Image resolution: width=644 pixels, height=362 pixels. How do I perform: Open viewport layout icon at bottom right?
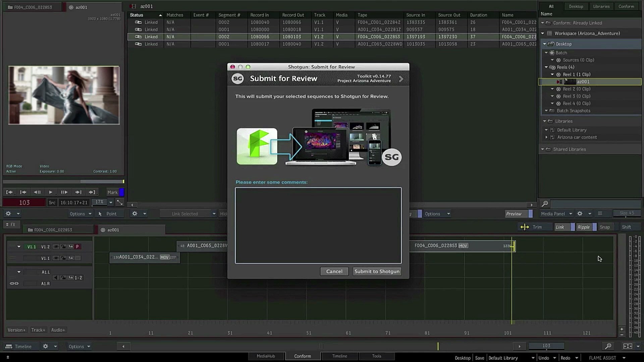point(628,346)
